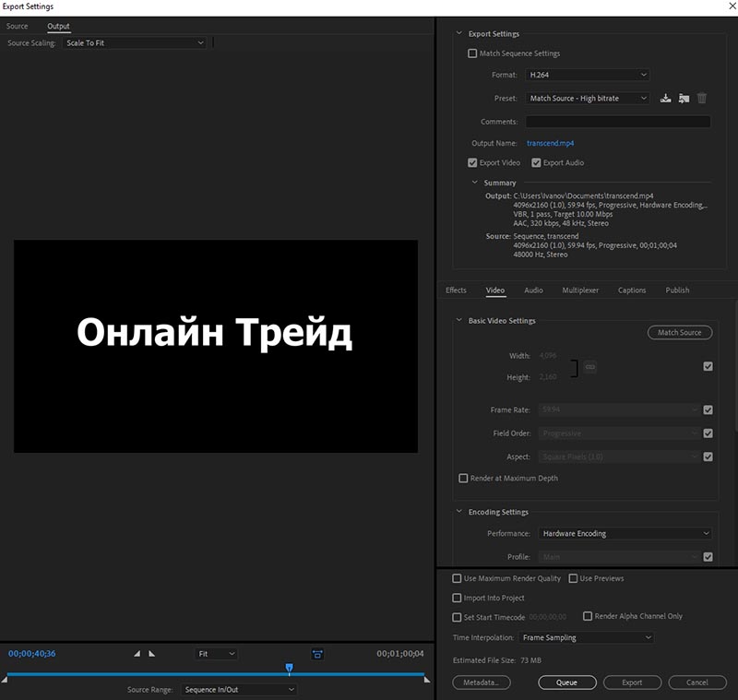
Task: Uncheck the Aspect match source checkbox
Action: 708,457
